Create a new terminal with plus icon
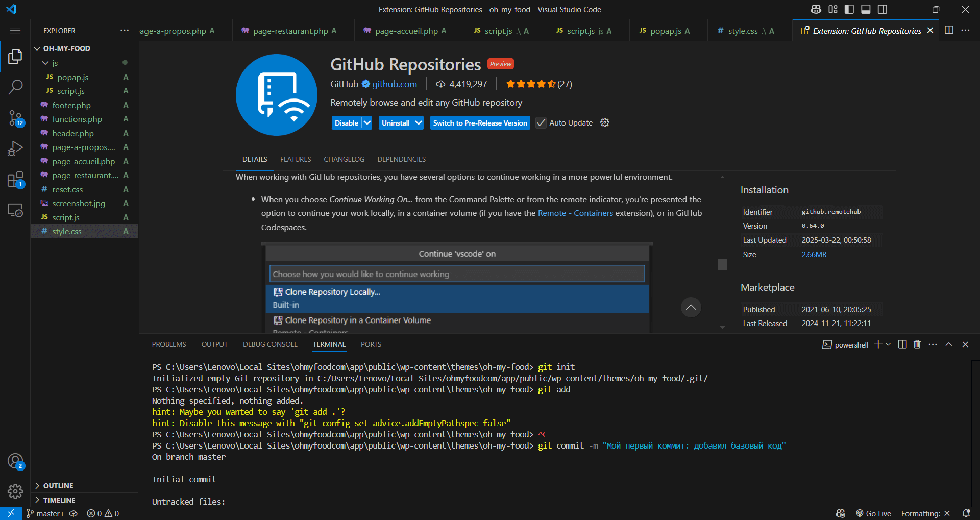This screenshot has width=980, height=520. [877, 344]
